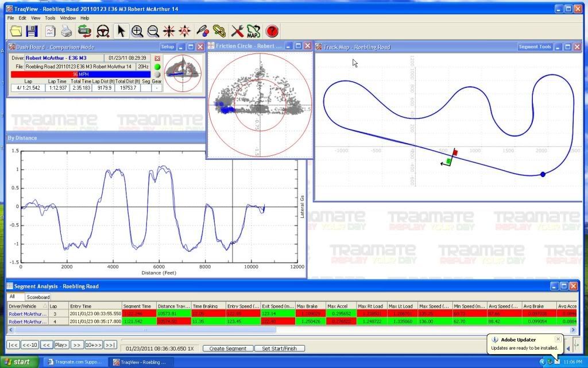Click the 10573.81 distance traveled cell

(x=173, y=314)
